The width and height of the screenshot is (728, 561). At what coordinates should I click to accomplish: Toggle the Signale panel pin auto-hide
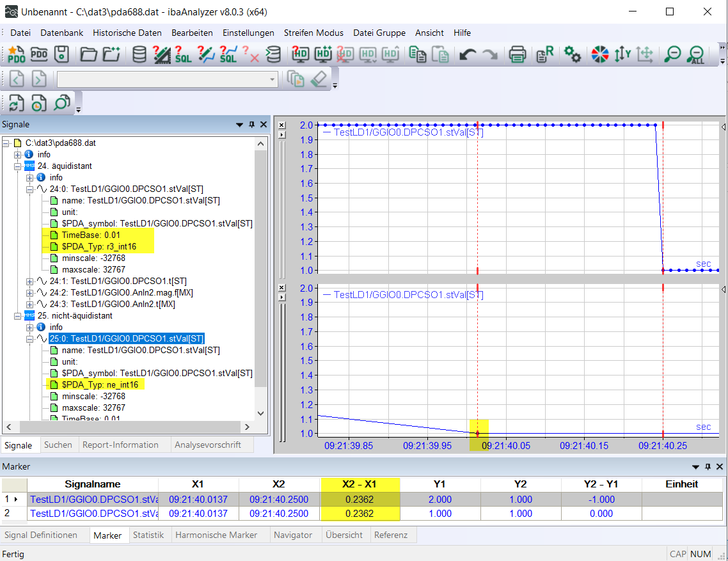click(x=251, y=125)
